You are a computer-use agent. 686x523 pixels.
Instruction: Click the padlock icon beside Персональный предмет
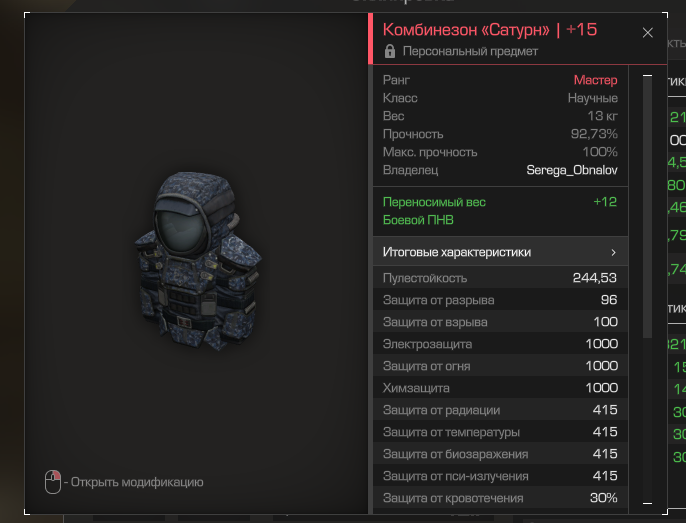click(389, 51)
